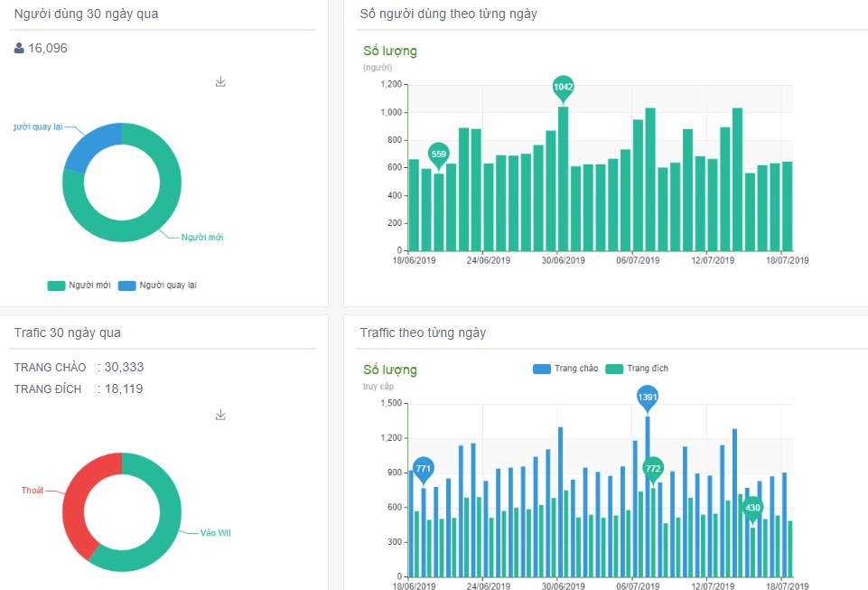Click the 1391 marker on the traffic chart
The width and height of the screenshot is (868, 590).
coord(649,397)
